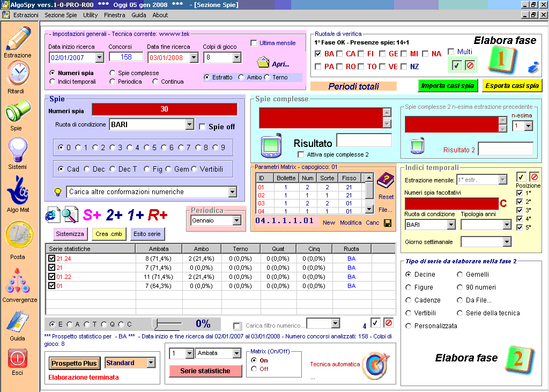549x392 pixels.
Task: Click the magnifying glass document icon
Action: tap(70, 215)
